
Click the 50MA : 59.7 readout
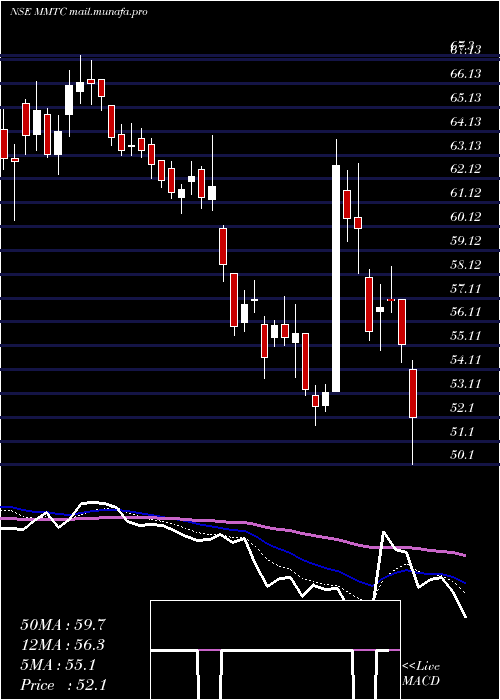63,625
